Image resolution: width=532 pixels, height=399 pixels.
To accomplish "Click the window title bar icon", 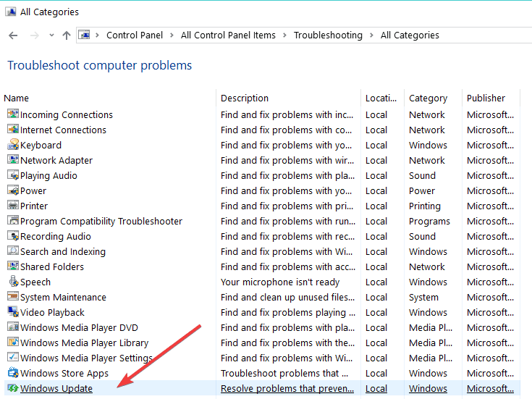I will point(11,12).
